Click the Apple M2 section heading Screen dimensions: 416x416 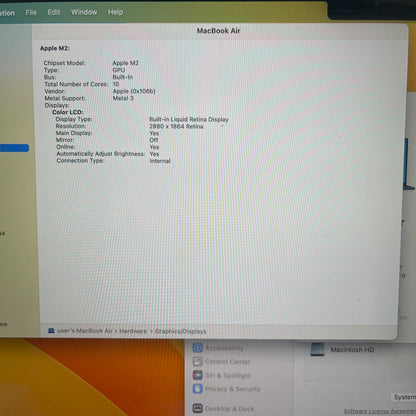click(x=55, y=48)
